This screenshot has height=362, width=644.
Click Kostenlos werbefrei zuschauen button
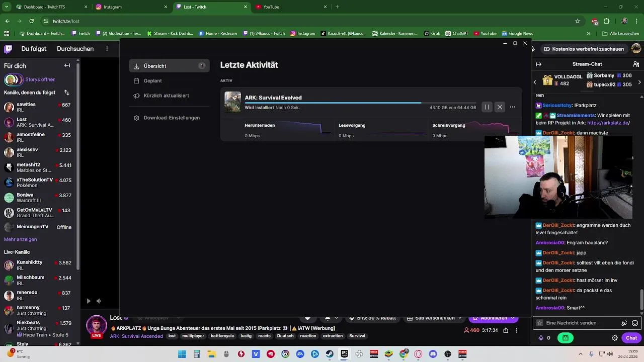point(584,49)
